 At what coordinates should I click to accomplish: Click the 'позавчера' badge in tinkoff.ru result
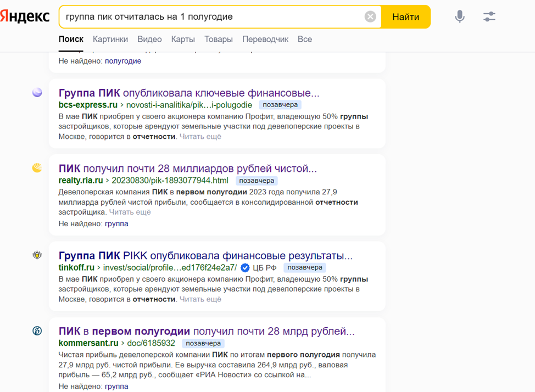[305, 267]
